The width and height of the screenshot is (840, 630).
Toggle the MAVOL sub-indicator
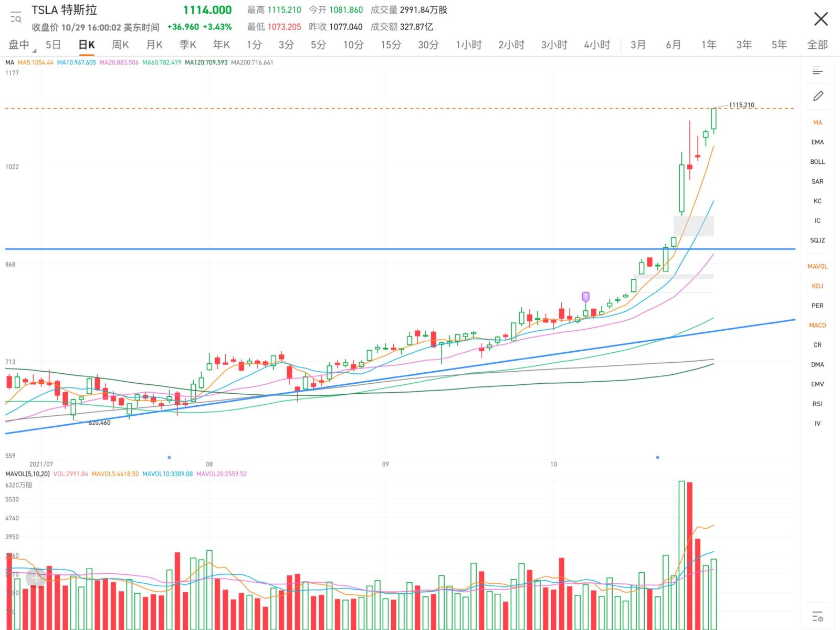coord(817,267)
